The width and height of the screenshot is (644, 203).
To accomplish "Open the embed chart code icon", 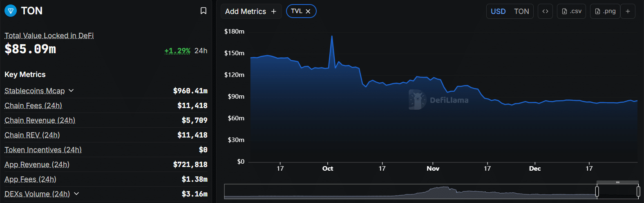I will pos(545,11).
